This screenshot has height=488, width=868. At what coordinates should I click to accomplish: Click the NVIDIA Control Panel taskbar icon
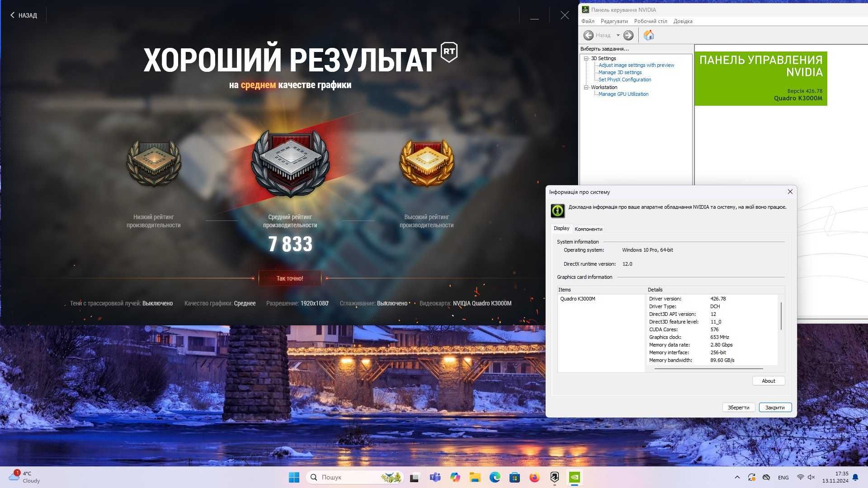pyautogui.click(x=574, y=477)
